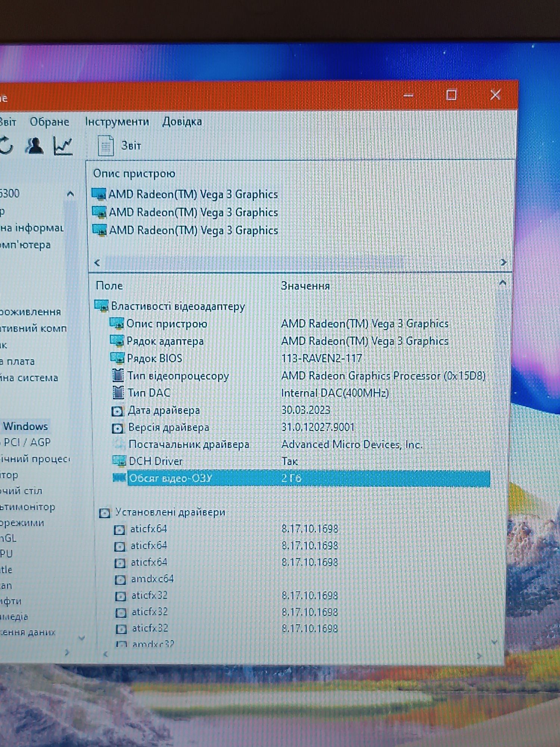Select the стіл item in sidebar
Image resolution: width=560 pixels, height=747 pixels.
pyautogui.click(x=21, y=491)
